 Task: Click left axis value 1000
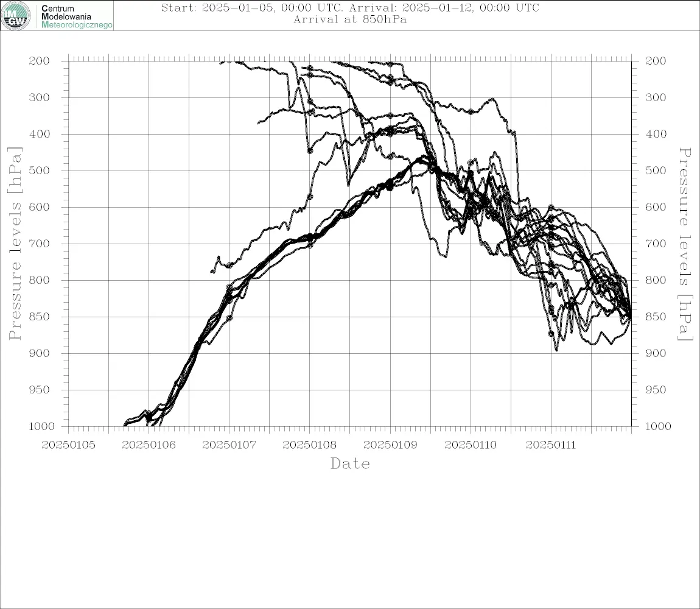click(41, 426)
